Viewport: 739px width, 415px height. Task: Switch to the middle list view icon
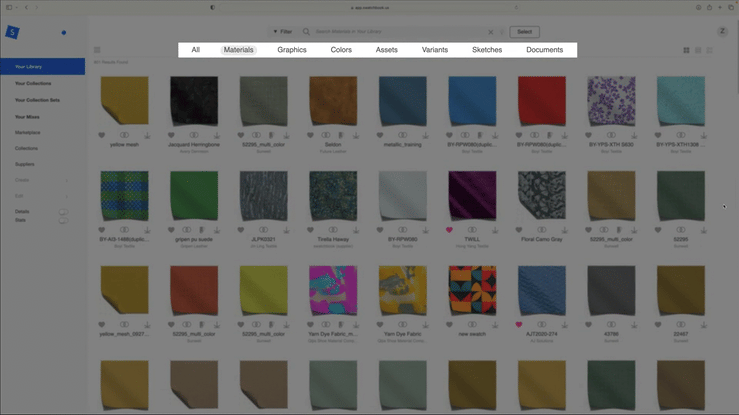tap(698, 50)
